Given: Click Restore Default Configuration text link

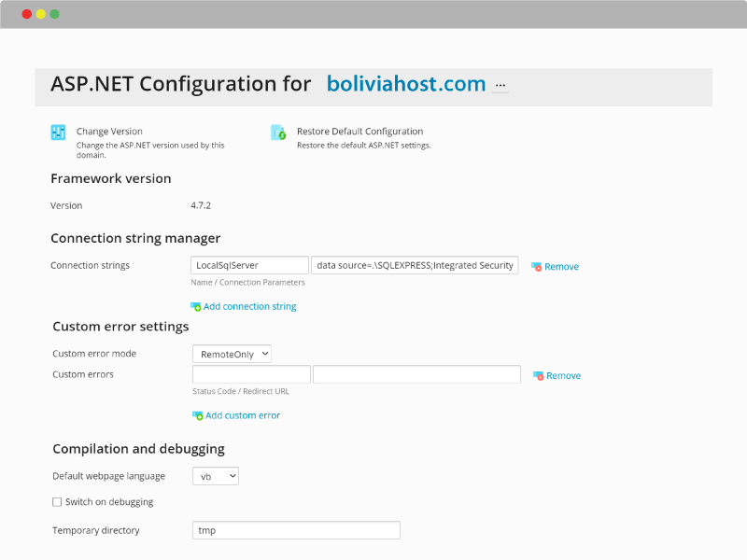Looking at the screenshot, I should coord(359,132).
